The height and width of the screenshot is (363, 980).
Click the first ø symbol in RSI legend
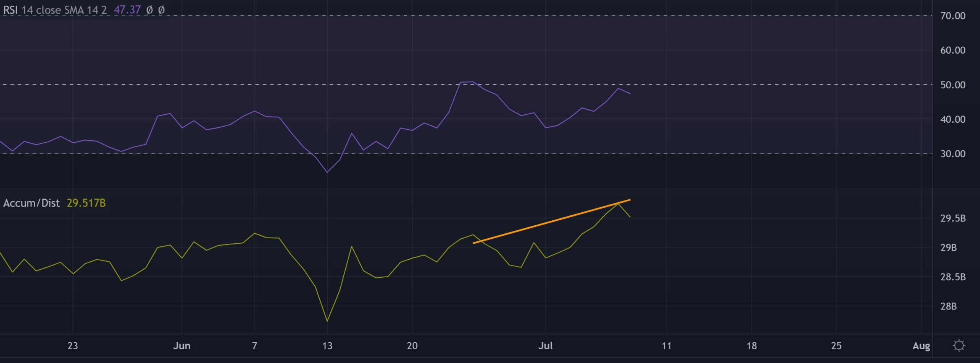point(149,10)
